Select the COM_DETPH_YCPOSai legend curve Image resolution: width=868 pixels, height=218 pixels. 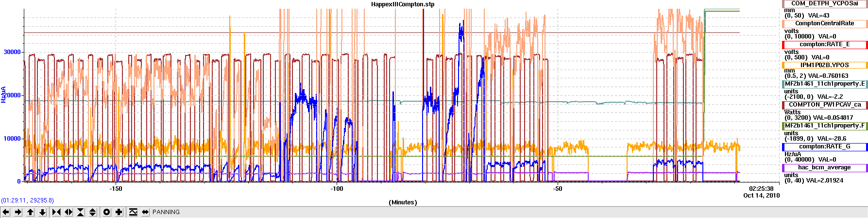pyautogui.click(x=825, y=3)
